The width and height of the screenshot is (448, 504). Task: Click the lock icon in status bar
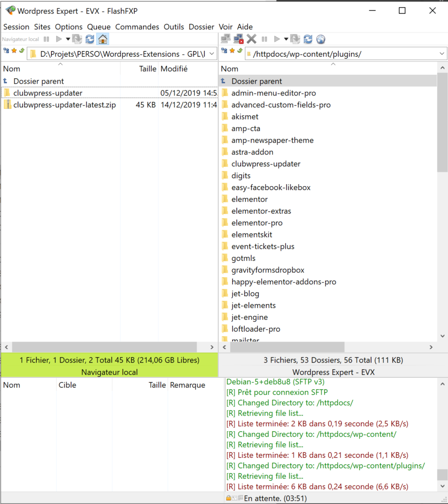click(228, 498)
